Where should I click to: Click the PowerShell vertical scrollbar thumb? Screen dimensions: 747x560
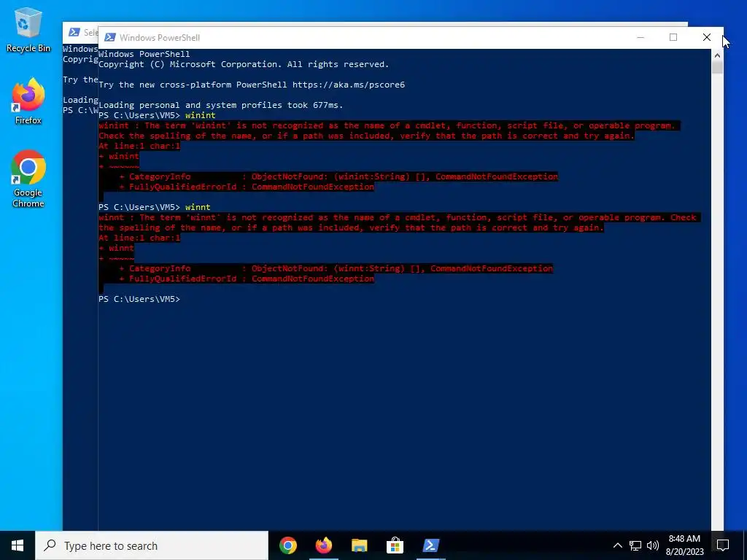click(x=717, y=68)
